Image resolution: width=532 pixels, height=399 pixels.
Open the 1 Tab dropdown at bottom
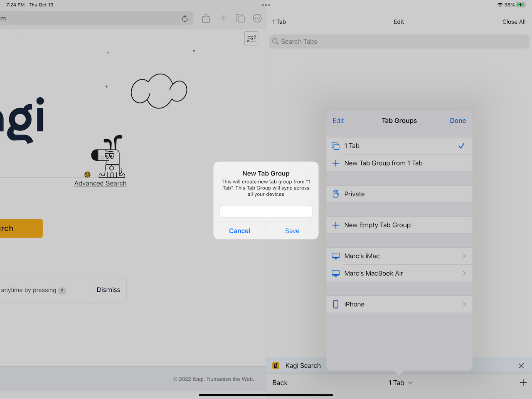[400, 382]
